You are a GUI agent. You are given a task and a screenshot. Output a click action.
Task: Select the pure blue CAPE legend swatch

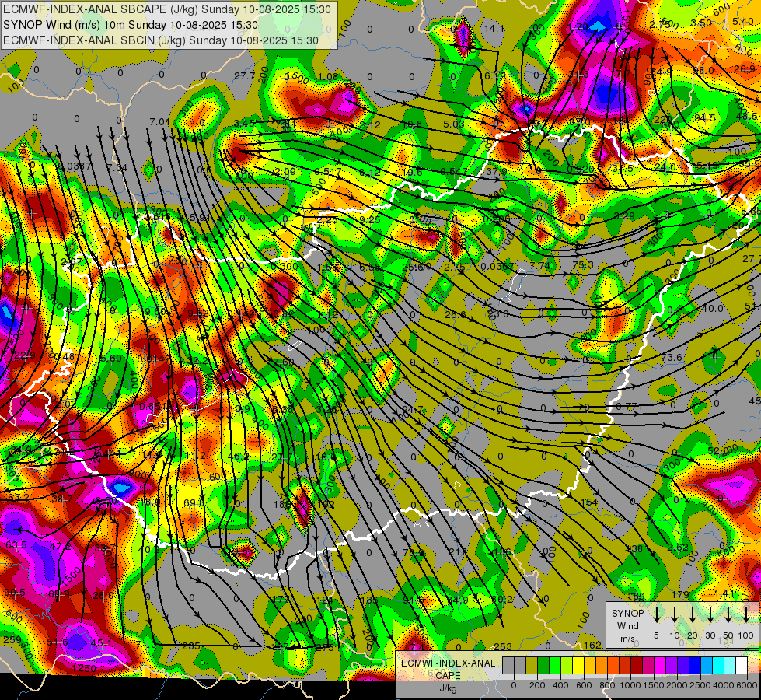(x=695, y=665)
